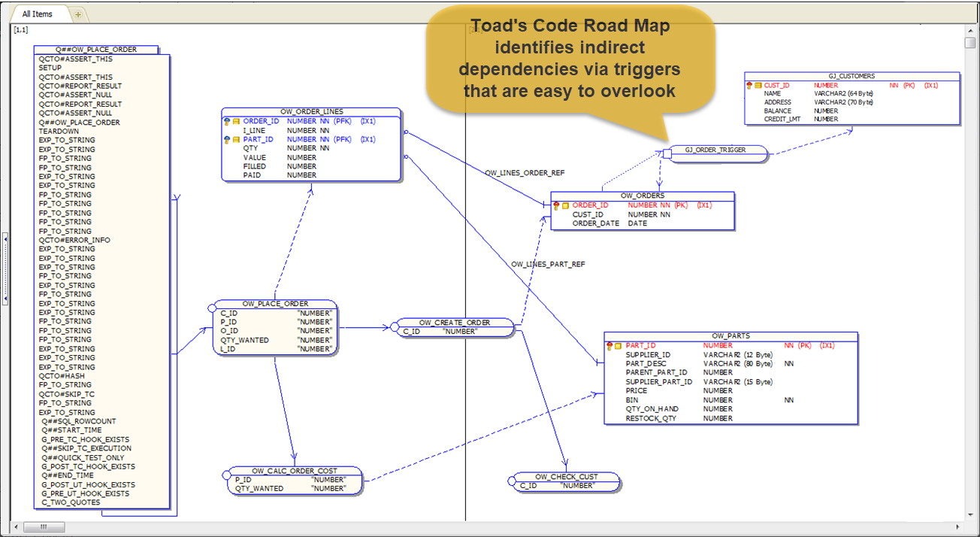Click the index icon beside CUST_ID in GJ_CUSTOMERS
The image size is (980, 537).
coord(758,86)
